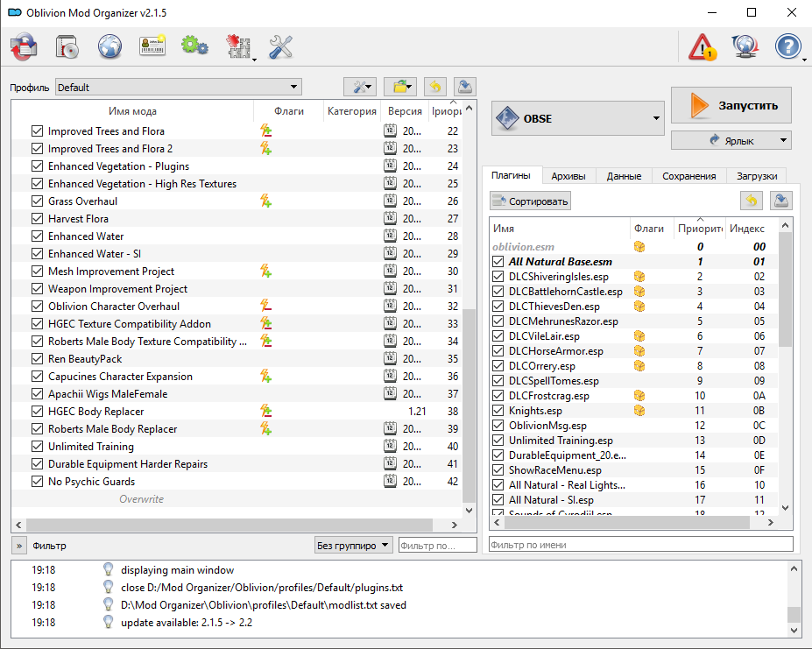Open the Данные tab
The width and height of the screenshot is (812, 649).
(624, 176)
